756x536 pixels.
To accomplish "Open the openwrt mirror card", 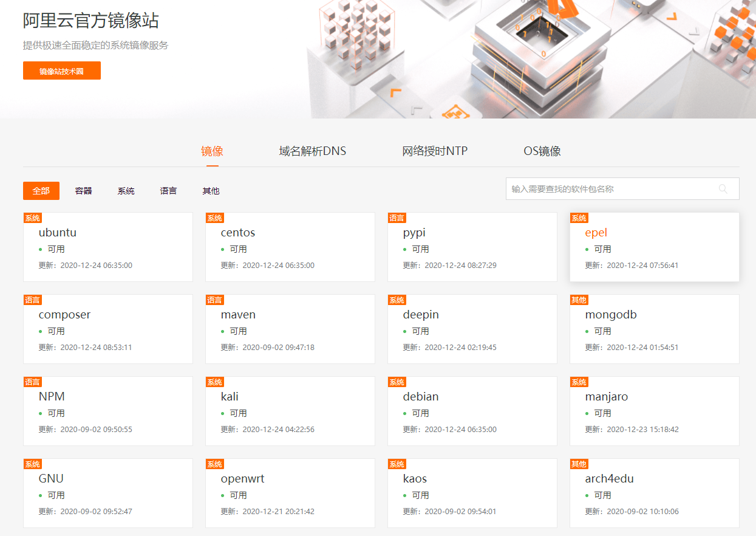I will click(290, 493).
